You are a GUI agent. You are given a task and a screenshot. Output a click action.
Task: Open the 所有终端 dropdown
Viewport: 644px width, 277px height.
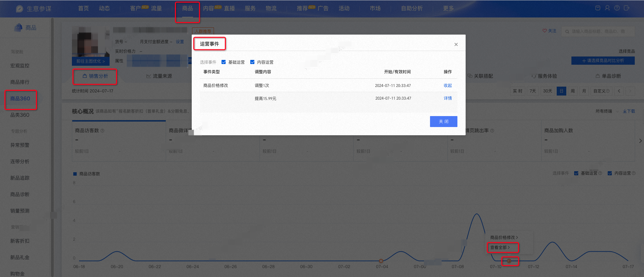[x=607, y=111]
